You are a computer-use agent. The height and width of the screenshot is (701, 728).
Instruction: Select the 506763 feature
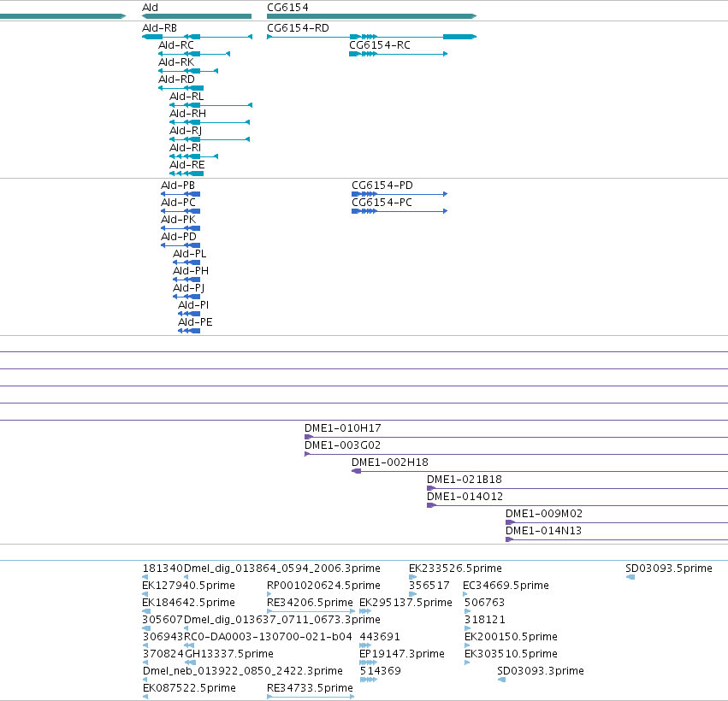click(x=484, y=603)
